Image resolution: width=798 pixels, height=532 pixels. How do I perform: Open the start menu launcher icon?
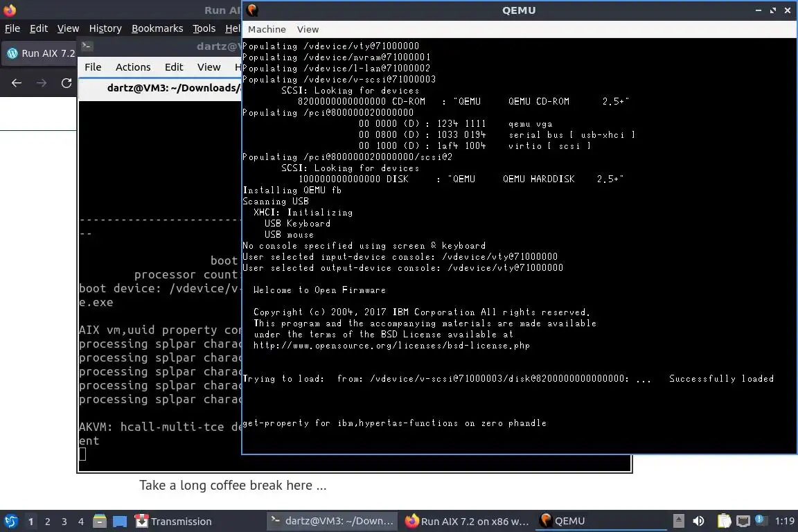[x=10, y=522]
